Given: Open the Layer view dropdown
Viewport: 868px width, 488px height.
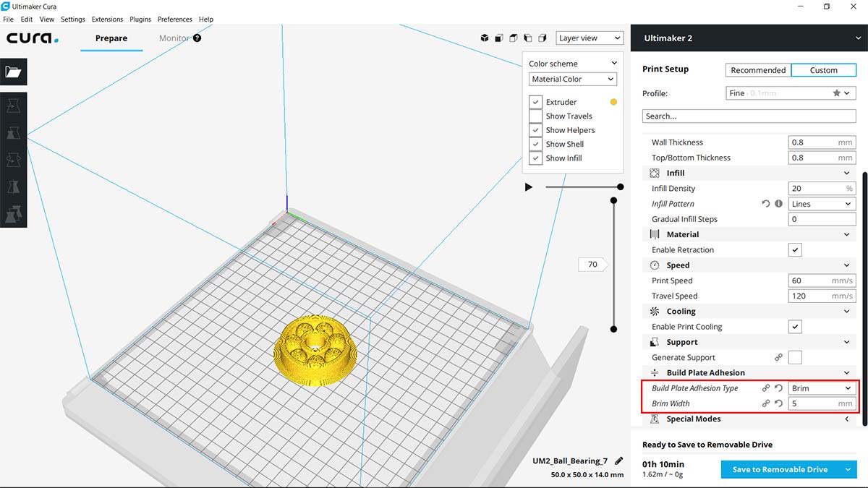Looking at the screenshot, I should [590, 38].
